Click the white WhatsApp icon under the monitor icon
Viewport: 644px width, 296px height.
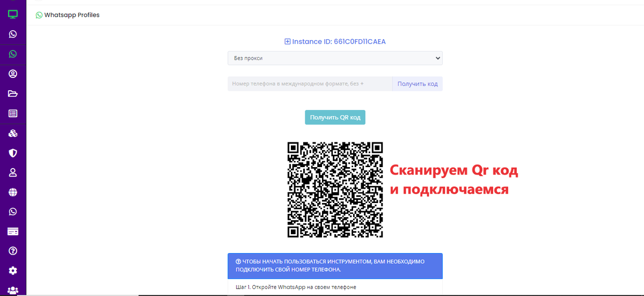pyautogui.click(x=13, y=34)
